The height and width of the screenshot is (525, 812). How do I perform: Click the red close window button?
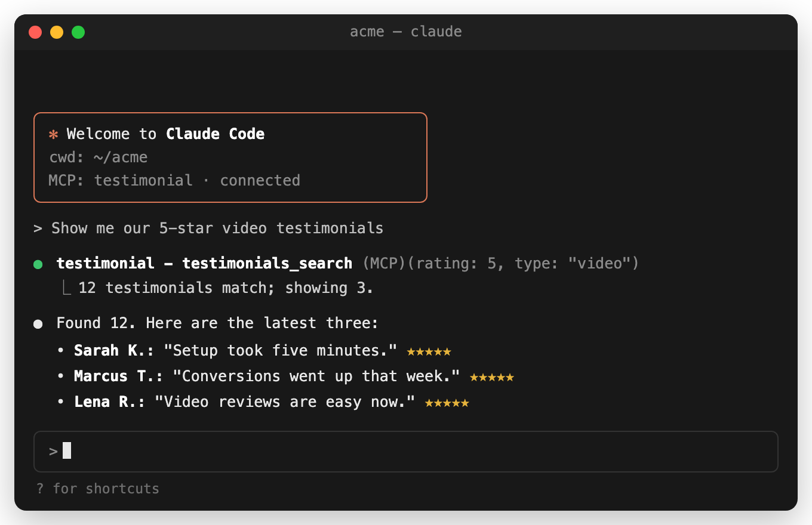pyautogui.click(x=35, y=32)
